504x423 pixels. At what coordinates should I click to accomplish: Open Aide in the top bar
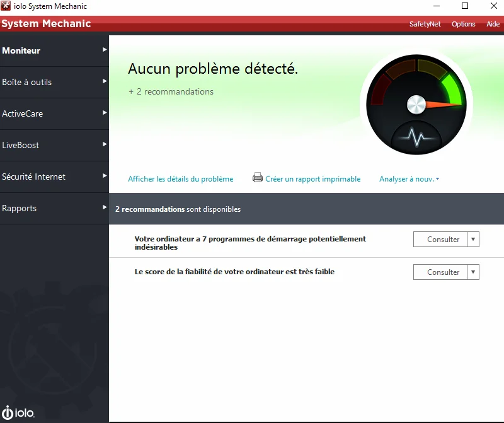(493, 24)
